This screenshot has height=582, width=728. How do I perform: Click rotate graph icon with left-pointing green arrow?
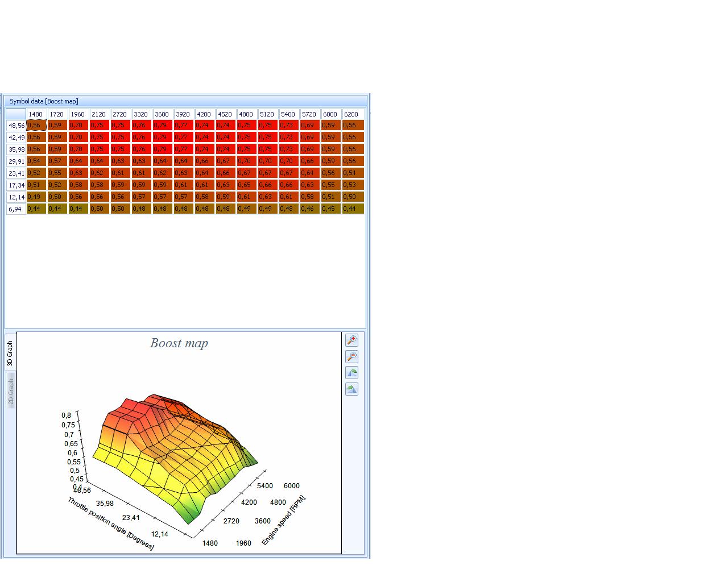351,373
